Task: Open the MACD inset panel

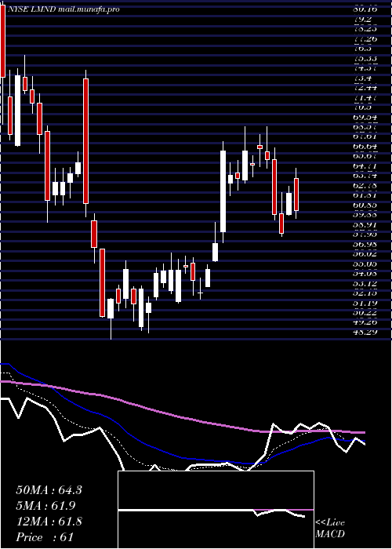Action: [216, 510]
